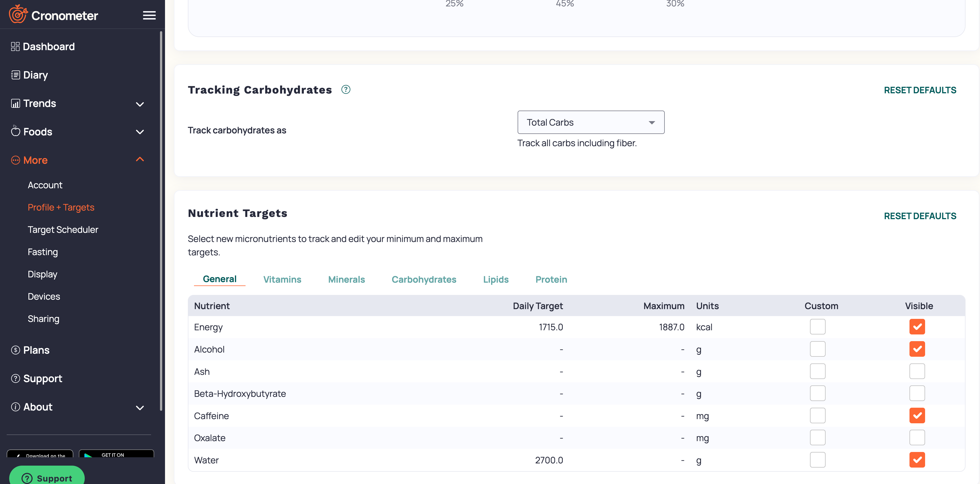980x484 pixels.
Task: Open the Track carbohydrates as dropdown
Action: [590, 122]
